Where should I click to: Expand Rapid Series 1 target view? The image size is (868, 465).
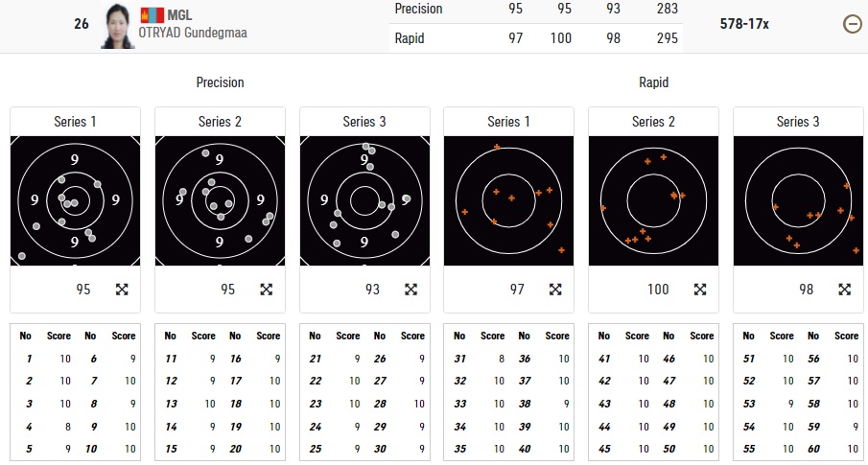tap(555, 290)
